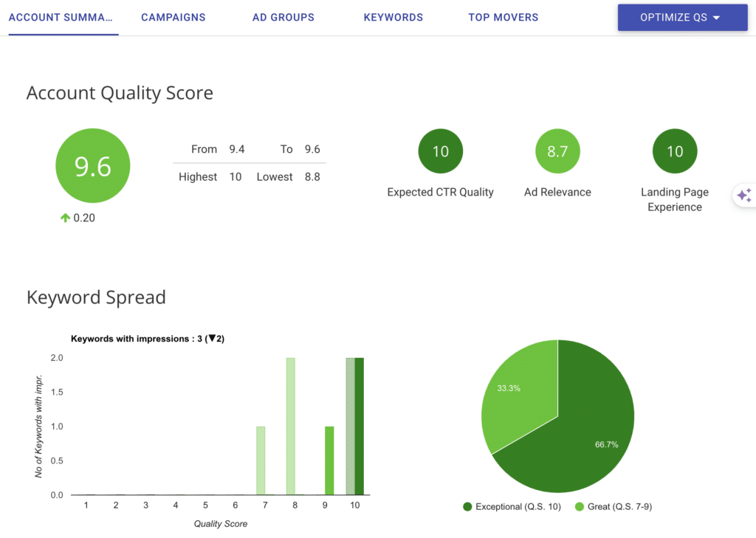
Task: Open the Optimize QS dropdown button
Action: (682, 18)
